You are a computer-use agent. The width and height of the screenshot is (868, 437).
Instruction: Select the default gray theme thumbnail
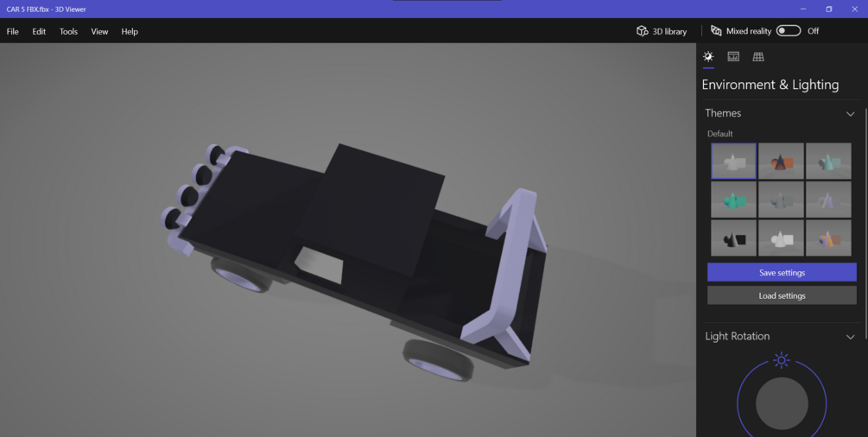733,161
